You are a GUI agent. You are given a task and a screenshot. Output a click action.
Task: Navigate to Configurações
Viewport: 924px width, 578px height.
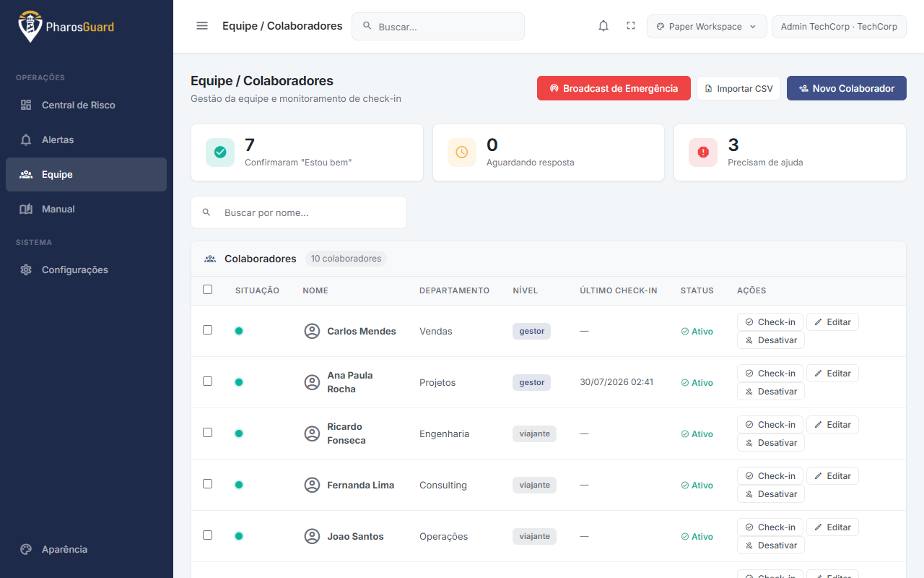click(x=86, y=269)
